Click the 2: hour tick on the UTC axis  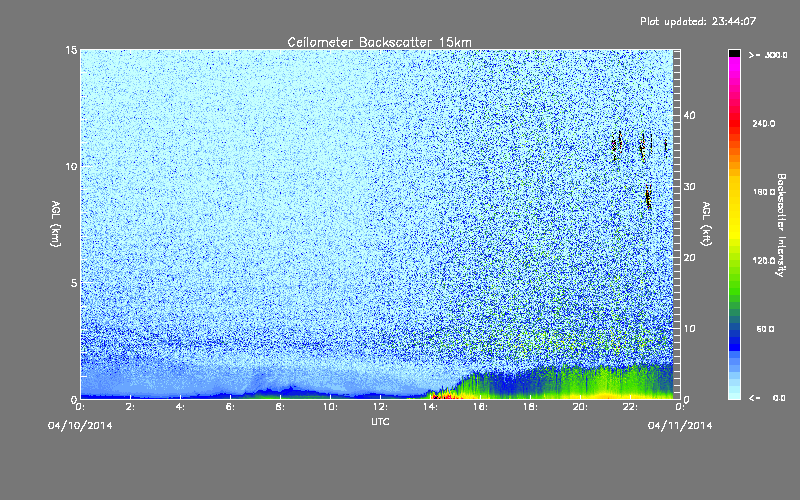(130, 407)
